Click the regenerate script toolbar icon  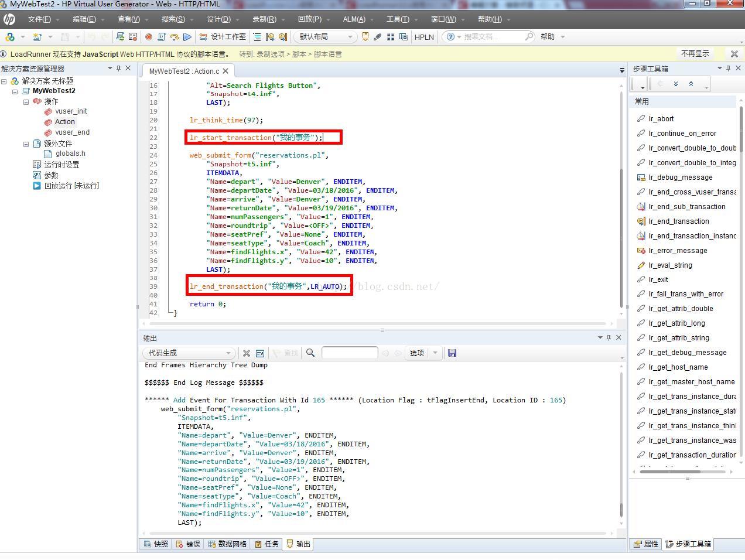(120, 36)
